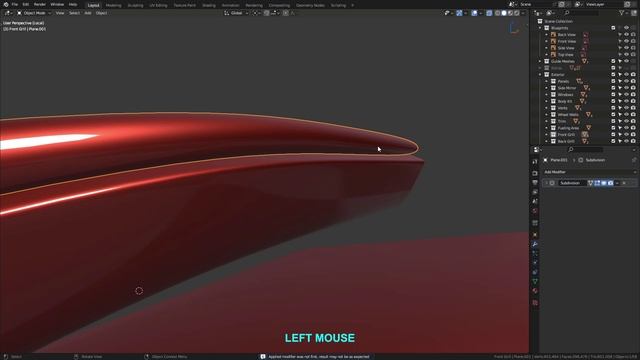Viewport: 640px width, 360px height.
Task: Click the Add Modifier button
Action: click(590, 172)
